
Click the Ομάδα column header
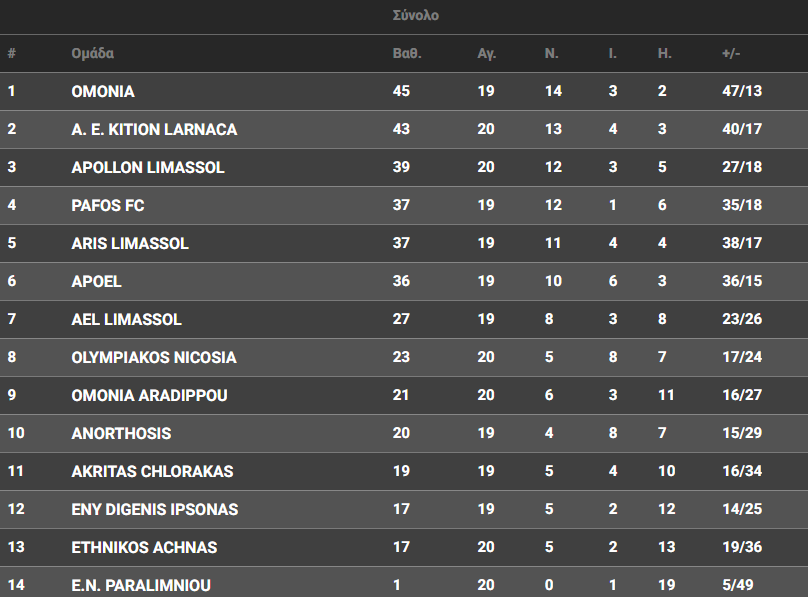click(93, 53)
